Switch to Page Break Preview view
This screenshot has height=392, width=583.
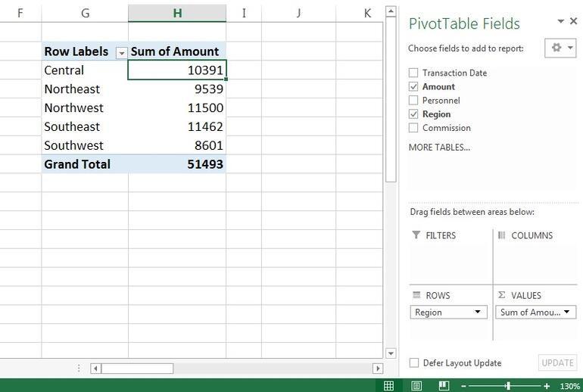(x=444, y=386)
